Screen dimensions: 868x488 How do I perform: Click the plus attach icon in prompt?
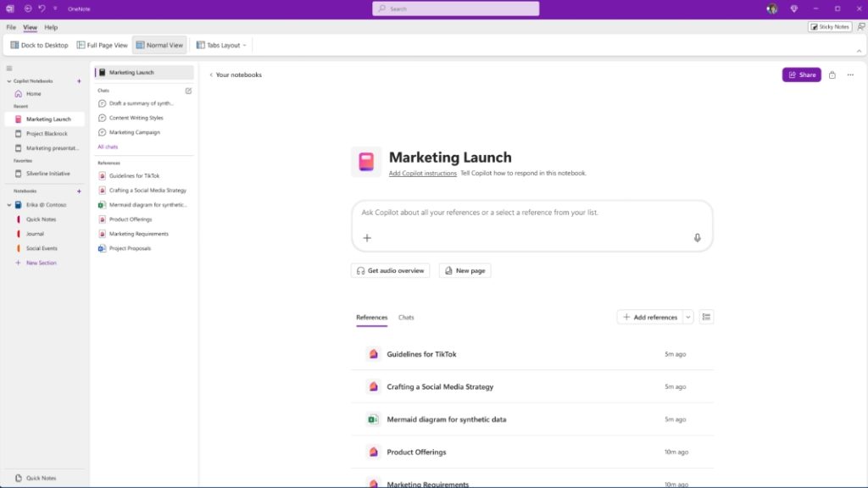367,238
